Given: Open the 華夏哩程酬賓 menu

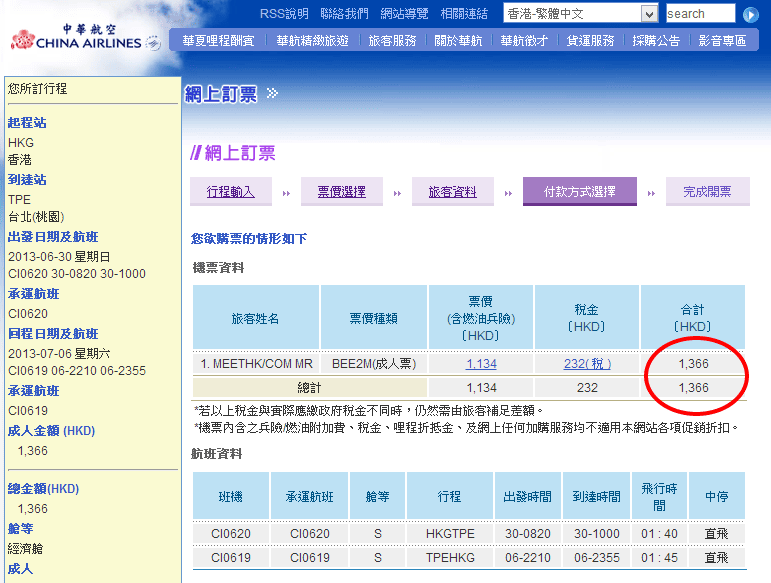Looking at the screenshot, I should (x=218, y=41).
